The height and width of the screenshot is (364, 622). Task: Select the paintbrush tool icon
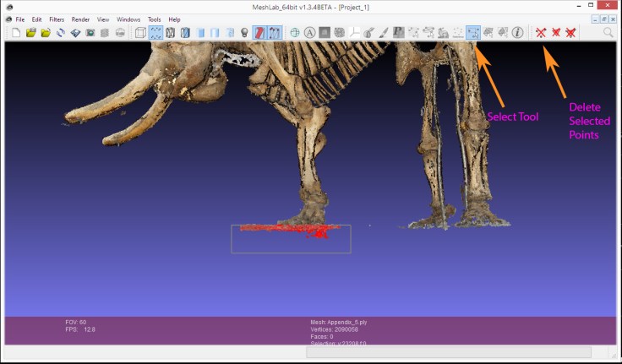coord(385,33)
